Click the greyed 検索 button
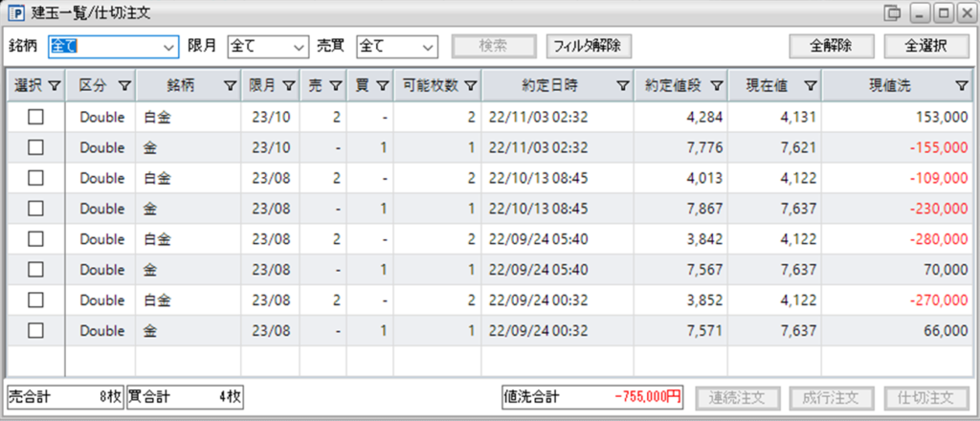The width and height of the screenshot is (980, 421). pos(494,46)
